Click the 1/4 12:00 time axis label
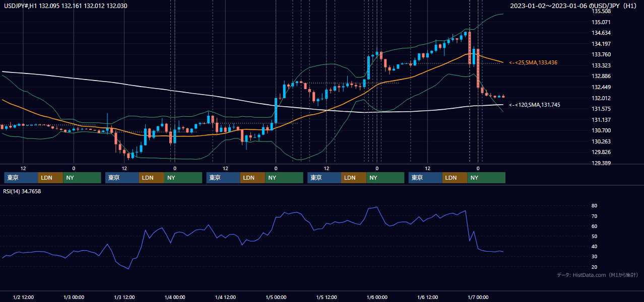The width and height of the screenshot is (644, 302). coord(225,297)
